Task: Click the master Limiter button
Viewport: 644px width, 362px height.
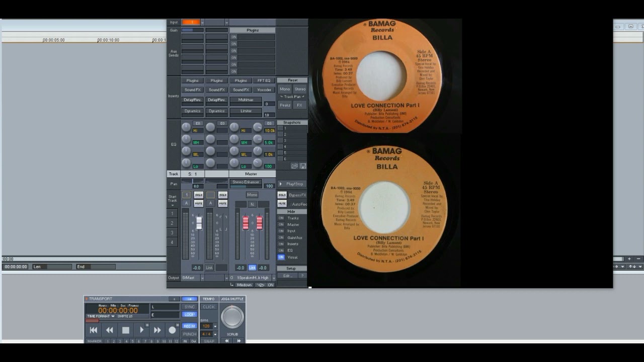Action: 246,111
